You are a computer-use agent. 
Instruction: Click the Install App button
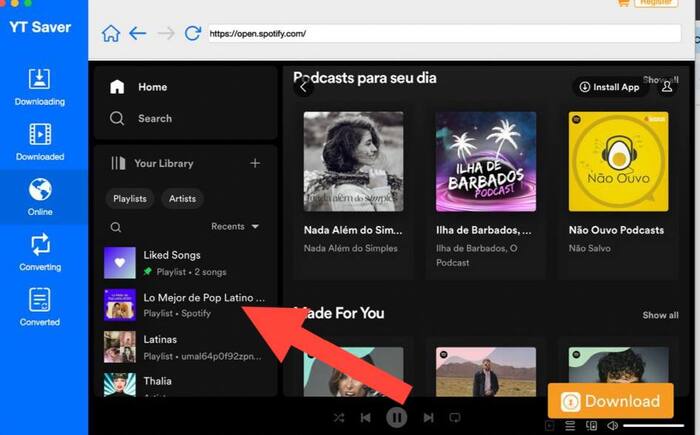609,87
